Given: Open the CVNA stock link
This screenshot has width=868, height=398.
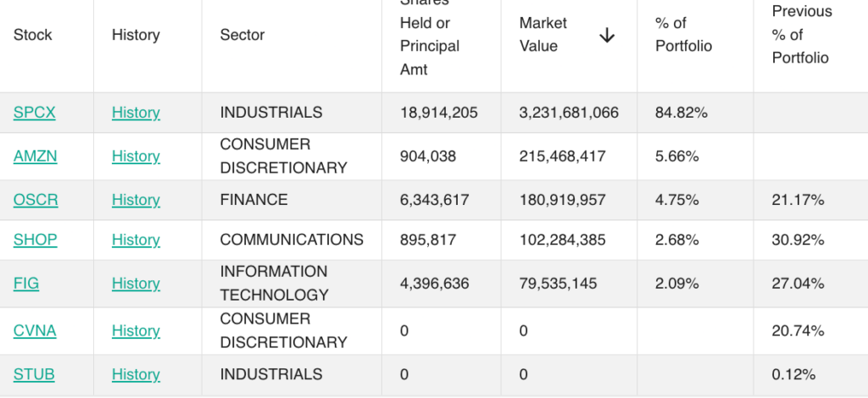Looking at the screenshot, I should pyautogui.click(x=35, y=330).
